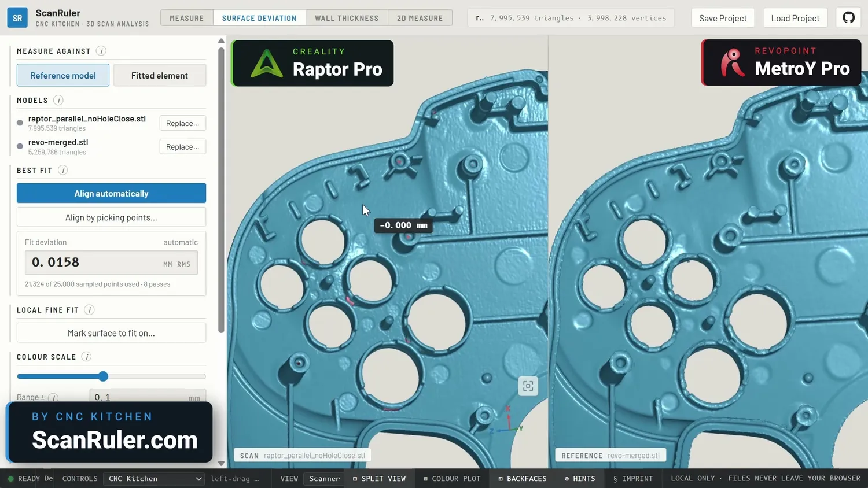
Task: Click the SCAN raptor_parallel_noHoleClose.stl viewport label
Action: [x=303, y=456]
